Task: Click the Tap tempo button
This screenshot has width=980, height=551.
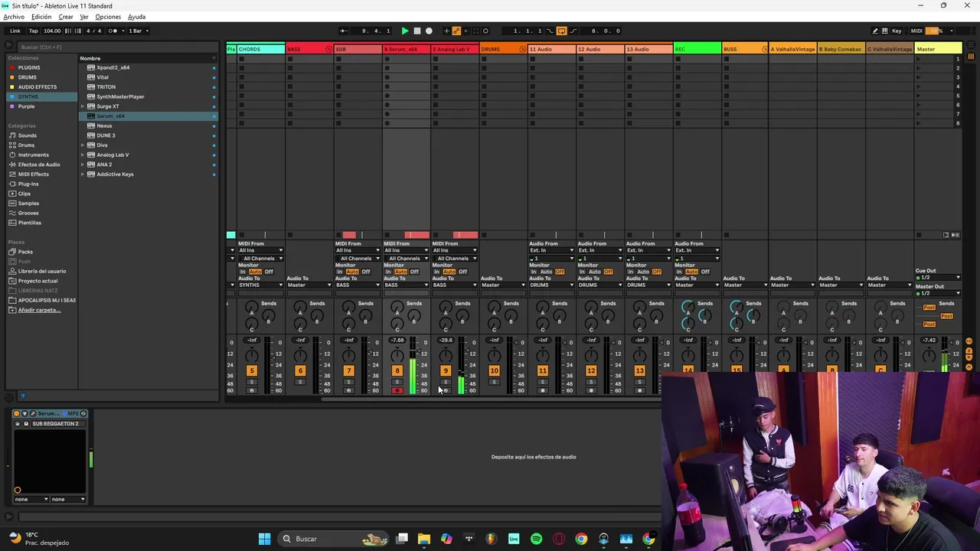Action: pyautogui.click(x=33, y=31)
